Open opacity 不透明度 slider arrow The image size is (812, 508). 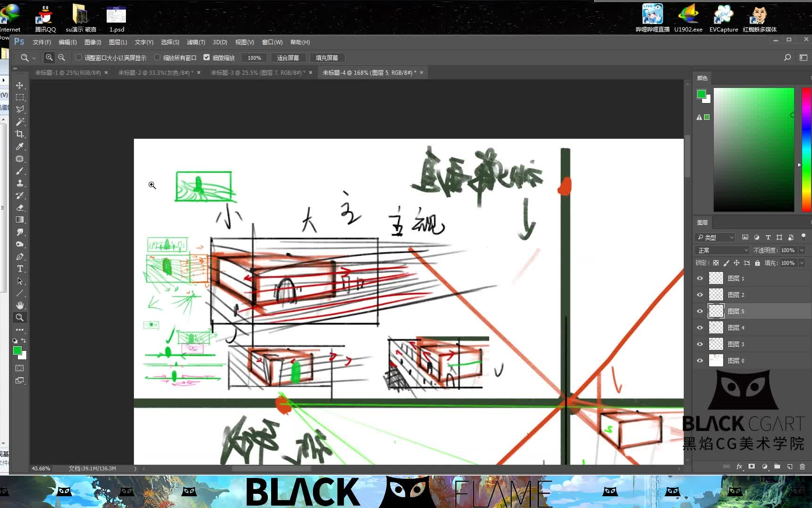point(802,250)
